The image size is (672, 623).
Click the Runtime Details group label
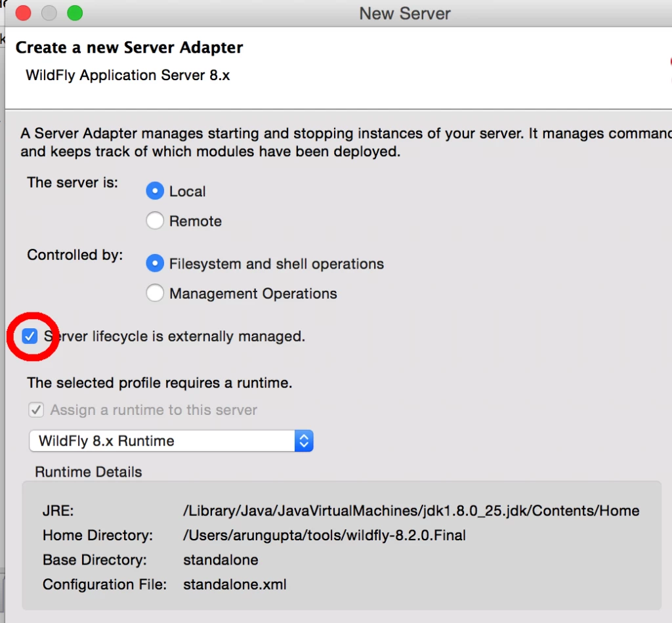point(89,471)
